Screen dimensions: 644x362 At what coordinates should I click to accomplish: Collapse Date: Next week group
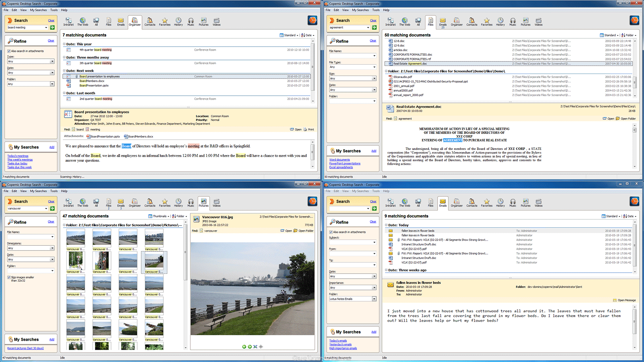(x=64, y=71)
